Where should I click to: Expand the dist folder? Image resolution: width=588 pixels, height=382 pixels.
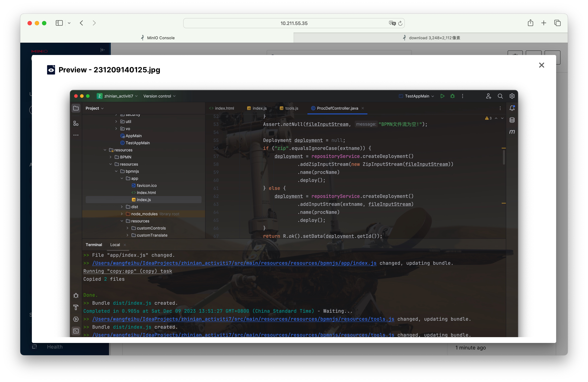click(122, 207)
